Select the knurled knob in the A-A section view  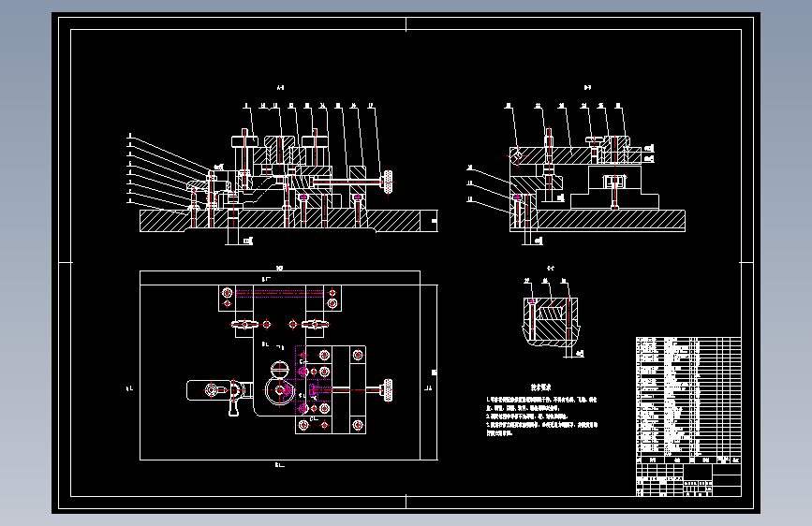pos(387,183)
